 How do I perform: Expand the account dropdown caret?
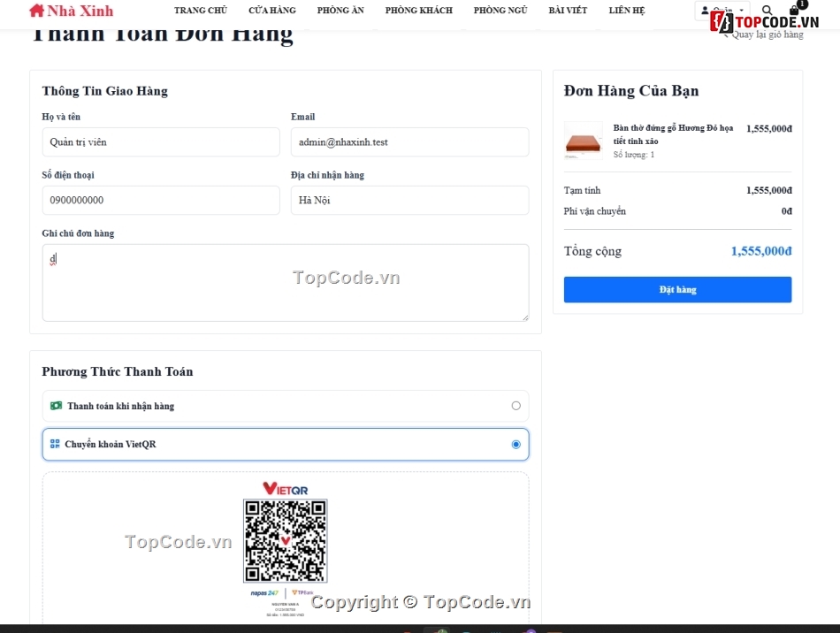(x=742, y=11)
